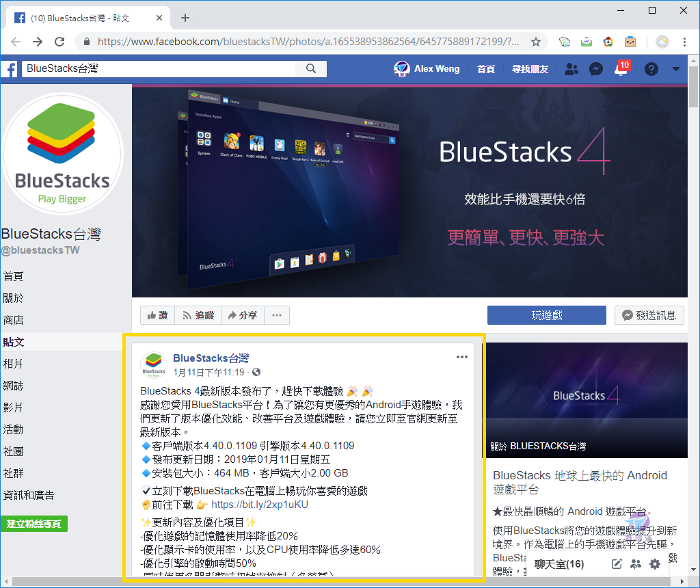Open the post options ellipsis menu
The height and width of the screenshot is (588, 700).
tap(462, 357)
